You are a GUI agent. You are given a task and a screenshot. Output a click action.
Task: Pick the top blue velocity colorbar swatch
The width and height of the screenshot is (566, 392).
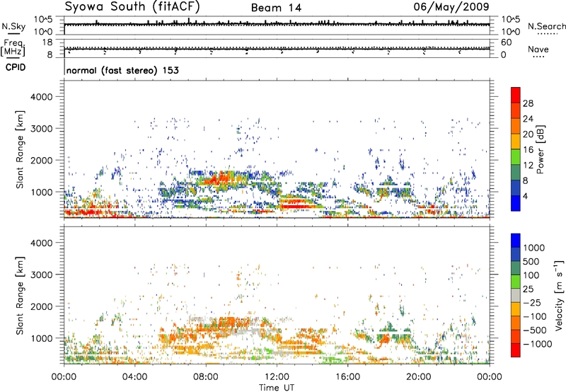point(516,241)
